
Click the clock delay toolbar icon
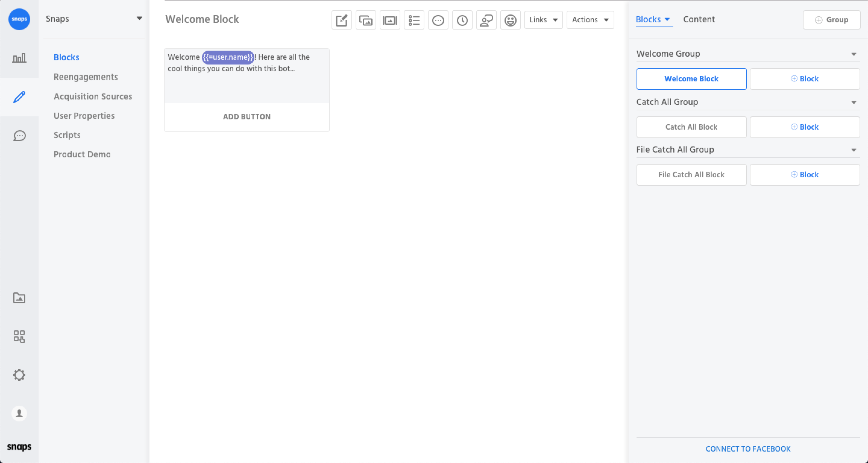462,20
